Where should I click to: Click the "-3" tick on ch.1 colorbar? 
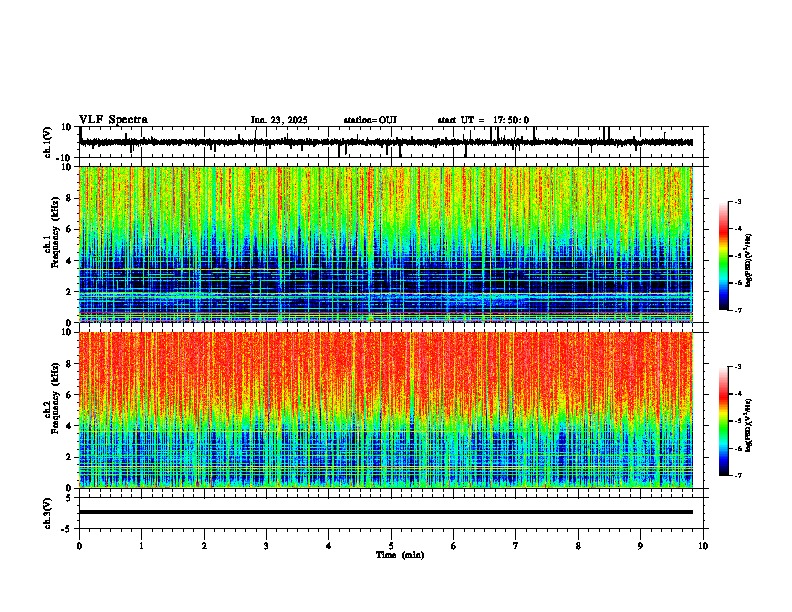(x=737, y=202)
